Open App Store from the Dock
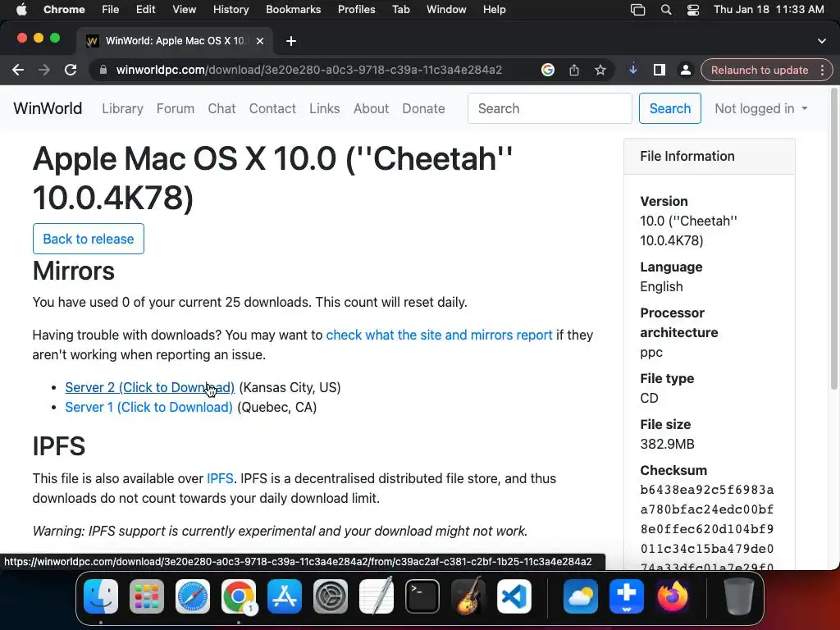 click(285, 596)
